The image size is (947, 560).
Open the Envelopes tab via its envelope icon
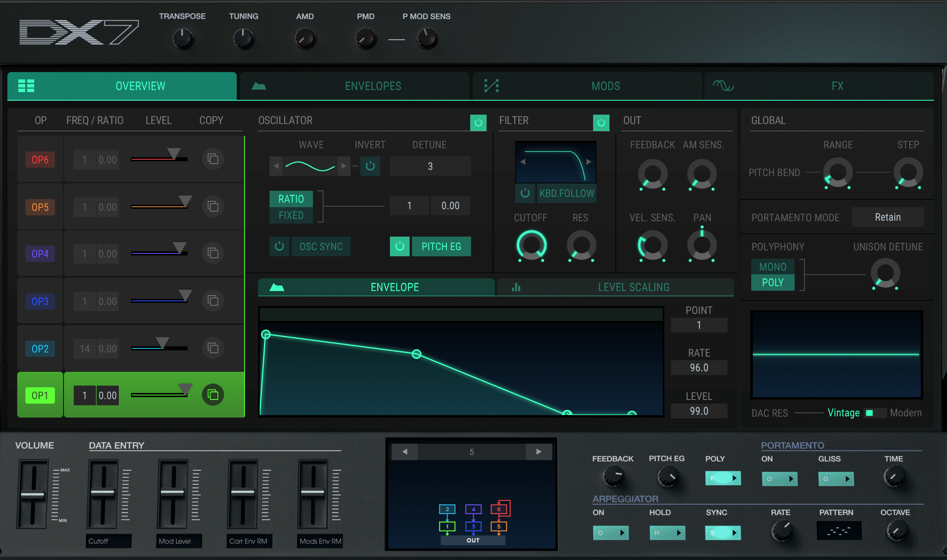point(259,86)
